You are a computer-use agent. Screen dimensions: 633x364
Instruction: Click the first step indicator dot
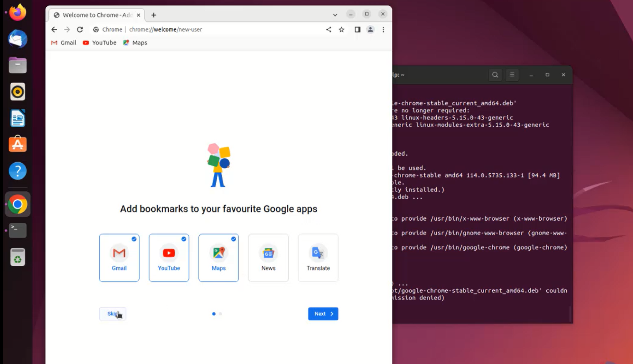tap(214, 314)
